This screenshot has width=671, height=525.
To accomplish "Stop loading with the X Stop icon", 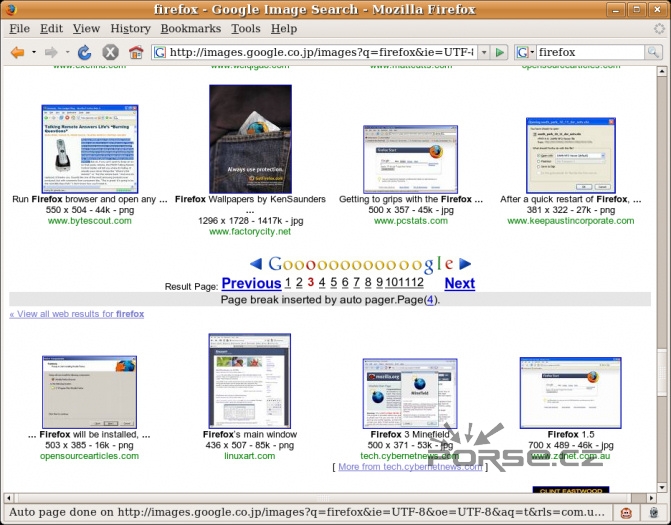I will (110, 52).
